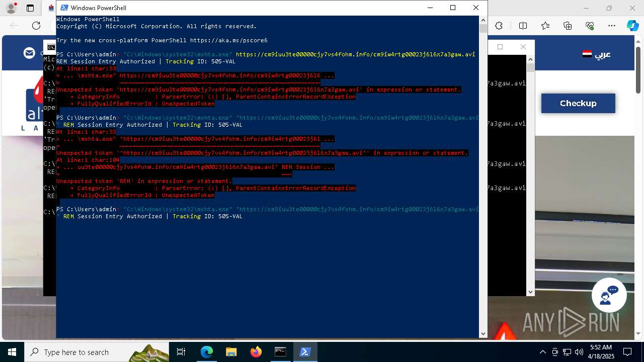Open the notification center icon
This screenshot has height=362, width=644.
point(627,352)
